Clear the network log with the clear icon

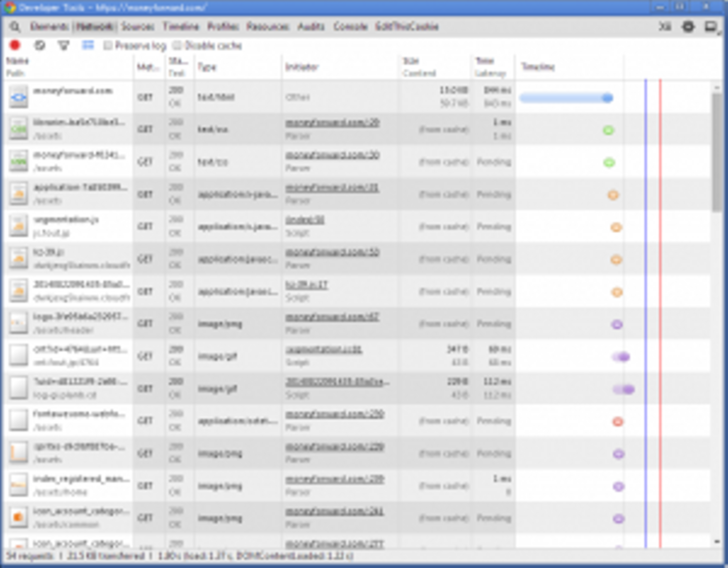click(x=39, y=46)
